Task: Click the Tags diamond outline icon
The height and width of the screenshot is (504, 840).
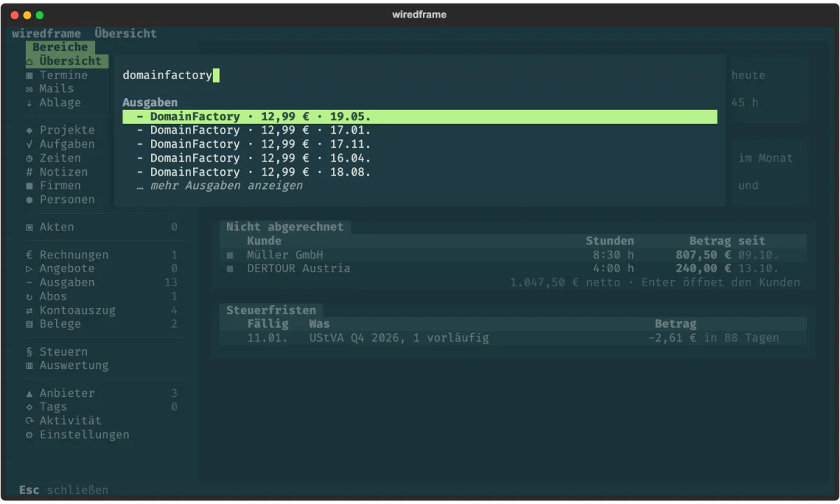Action: (29, 407)
